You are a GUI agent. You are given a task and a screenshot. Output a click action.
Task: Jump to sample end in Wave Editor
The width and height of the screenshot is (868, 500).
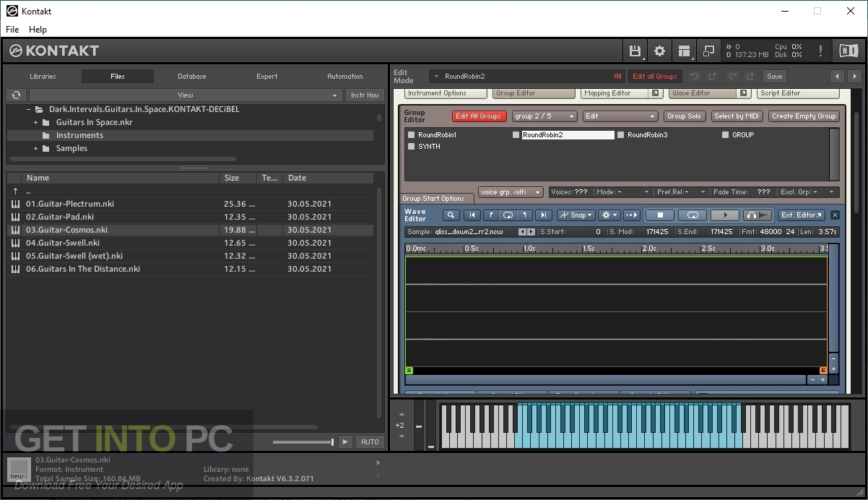tap(544, 215)
